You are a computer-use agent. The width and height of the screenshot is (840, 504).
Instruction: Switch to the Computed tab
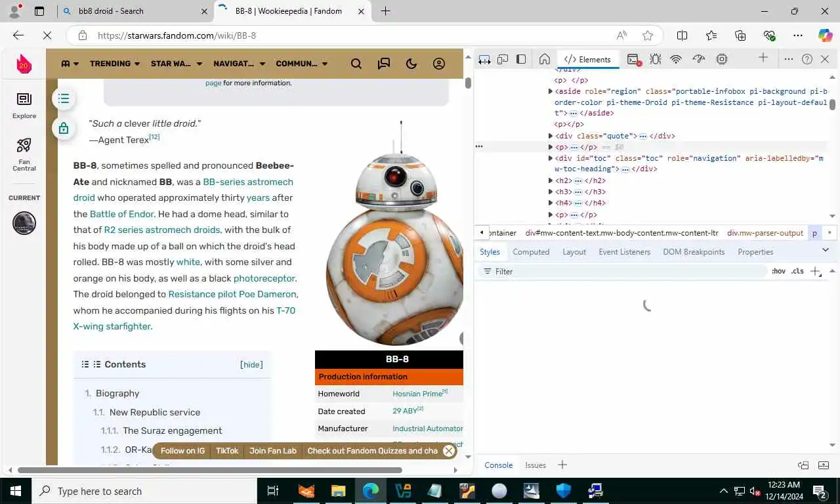(531, 252)
